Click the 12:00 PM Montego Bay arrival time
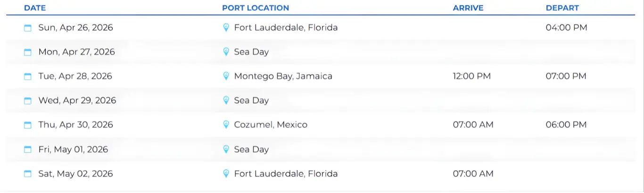Image resolution: width=644 pixels, height=193 pixels. tap(471, 76)
